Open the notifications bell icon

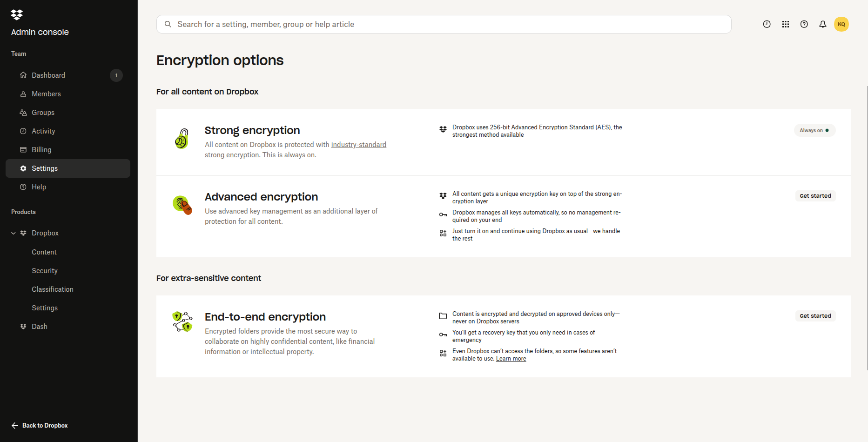822,24
